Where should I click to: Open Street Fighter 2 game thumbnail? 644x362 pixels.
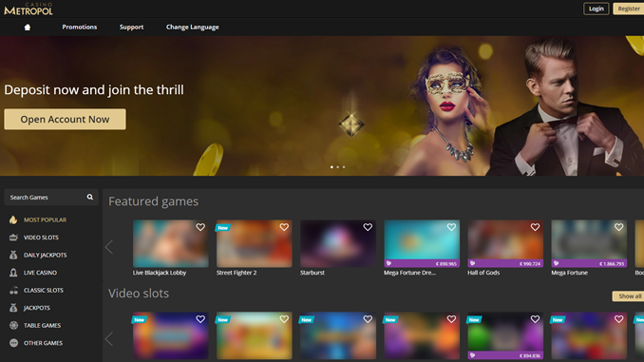(255, 243)
